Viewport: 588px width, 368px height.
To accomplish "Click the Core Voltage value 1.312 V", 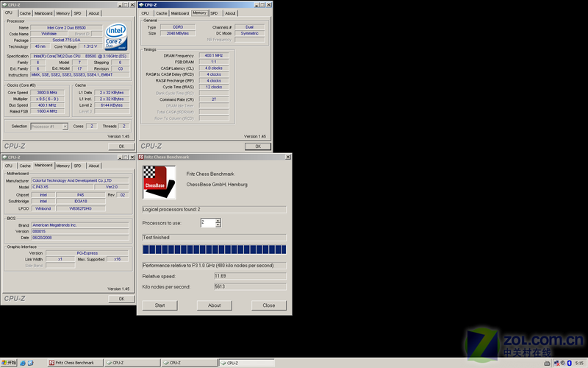I will pos(90,46).
